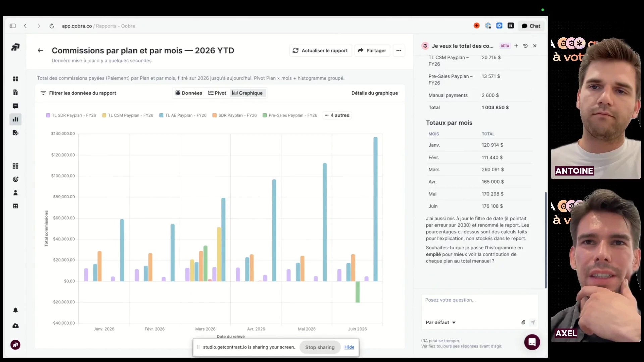Click the back arrow beside report title
Image resolution: width=644 pixels, height=362 pixels.
40,51
